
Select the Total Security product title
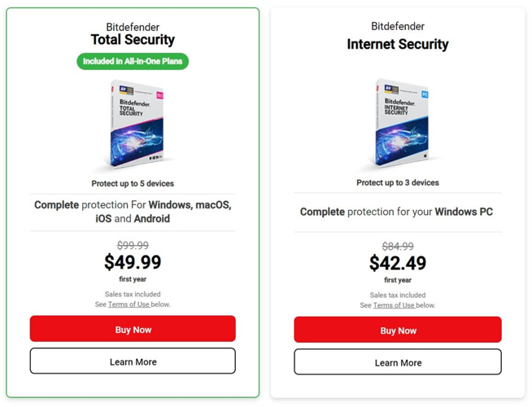tap(133, 39)
